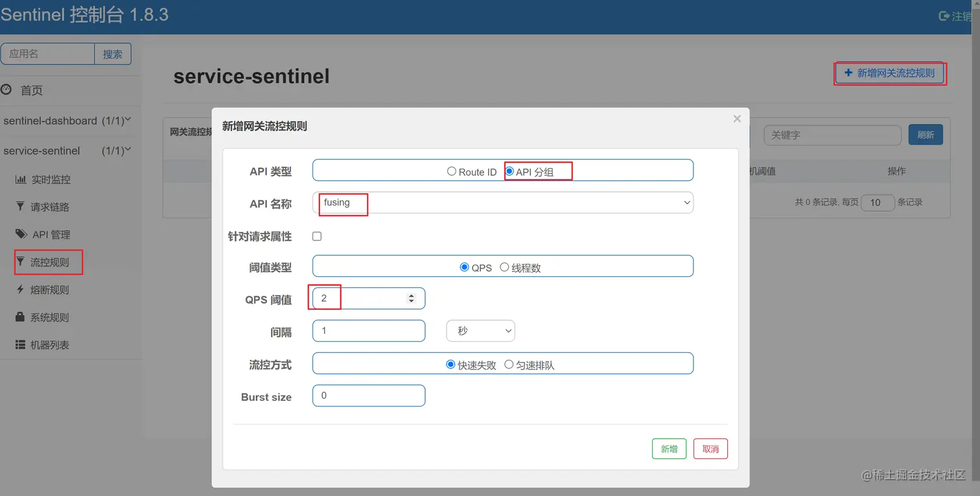Open the 秒 interval unit dropdown
The width and height of the screenshot is (980, 496).
pyautogui.click(x=480, y=331)
